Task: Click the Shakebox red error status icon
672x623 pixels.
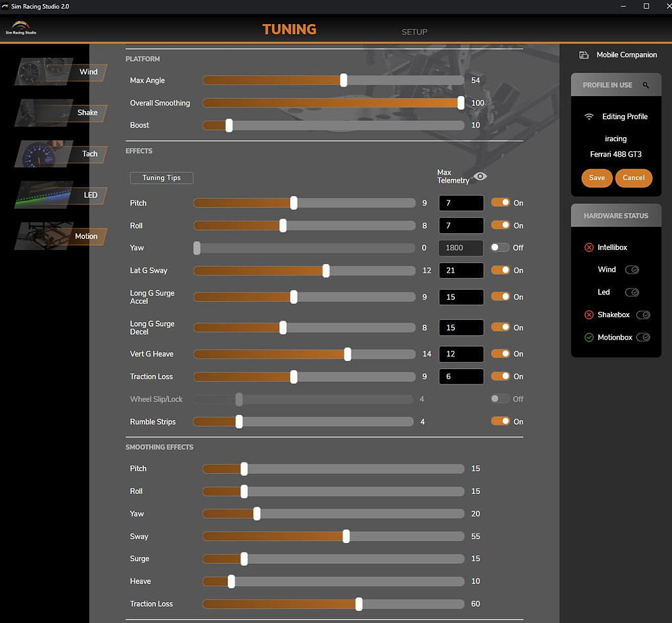Action: [589, 315]
